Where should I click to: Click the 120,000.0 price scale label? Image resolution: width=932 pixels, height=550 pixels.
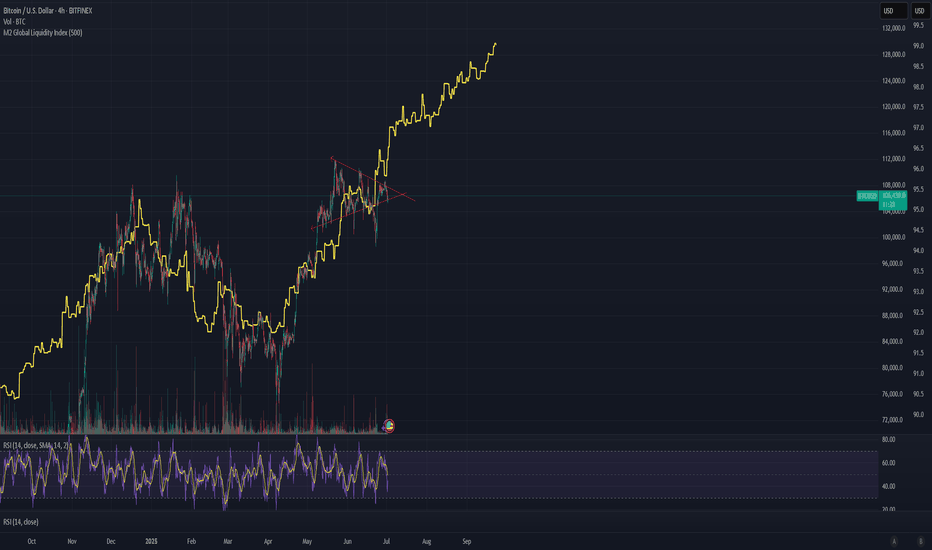tap(893, 106)
